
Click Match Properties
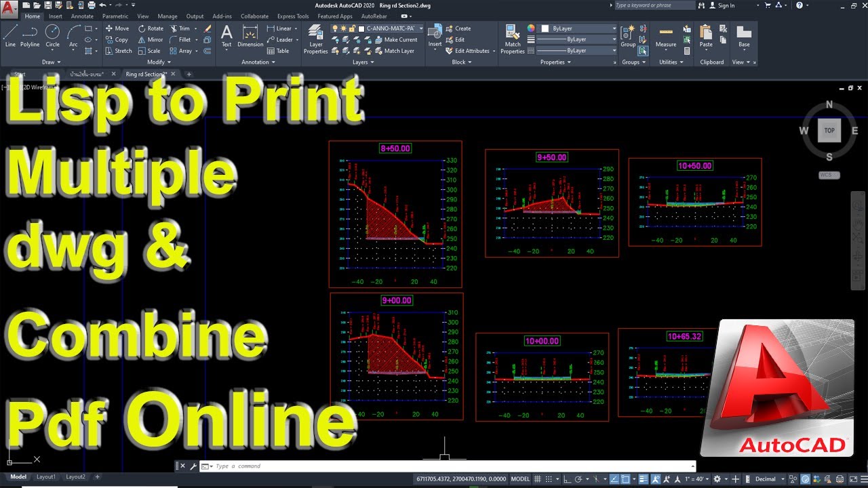click(x=513, y=39)
